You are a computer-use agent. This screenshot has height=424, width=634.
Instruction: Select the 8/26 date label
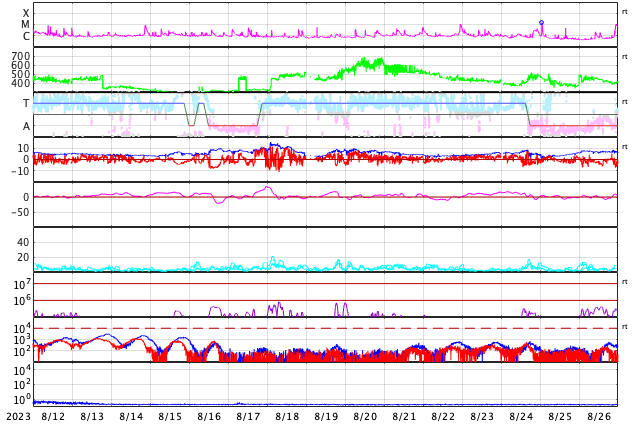pos(599,416)
